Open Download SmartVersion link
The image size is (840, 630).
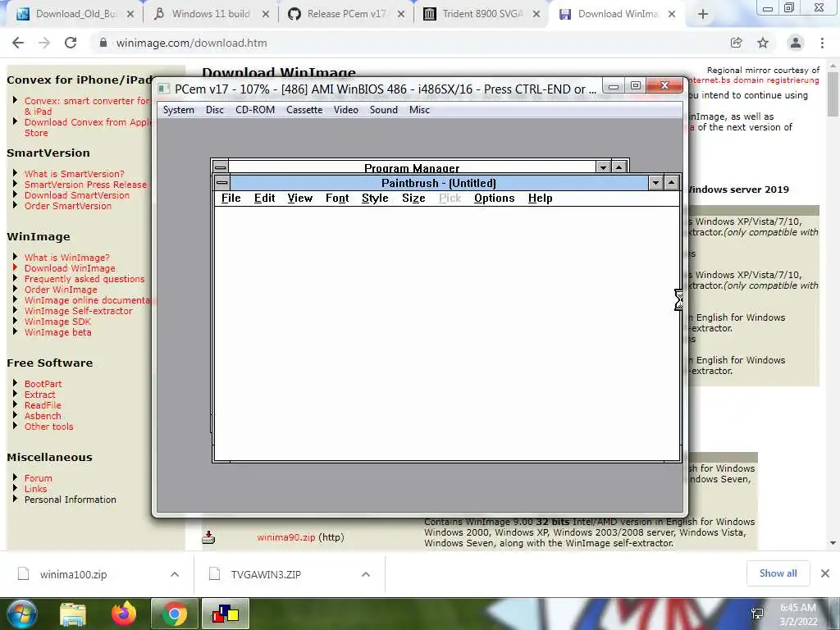tap(76, 195)
